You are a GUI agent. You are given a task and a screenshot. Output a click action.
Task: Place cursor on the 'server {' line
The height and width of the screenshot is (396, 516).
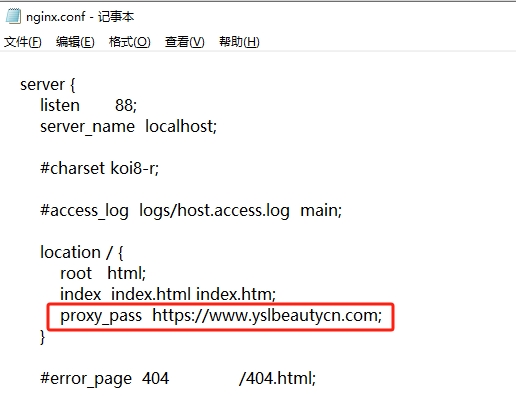tap(48, 85)
